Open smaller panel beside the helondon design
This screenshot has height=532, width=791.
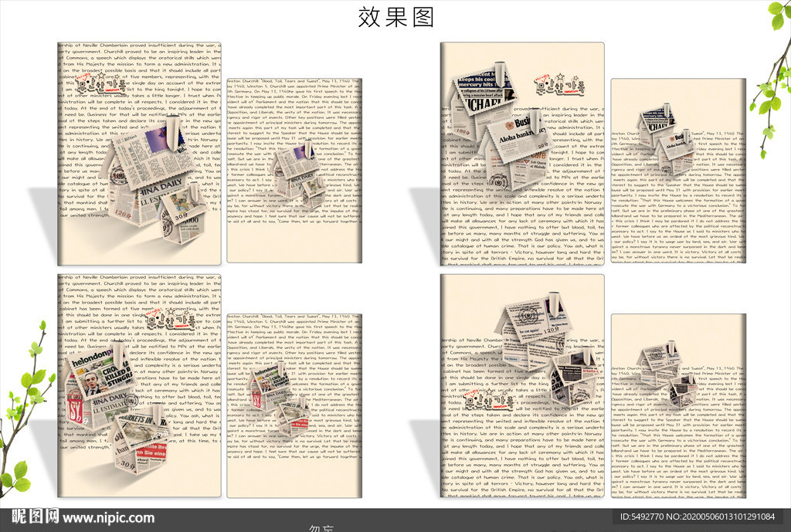[294, 406]
